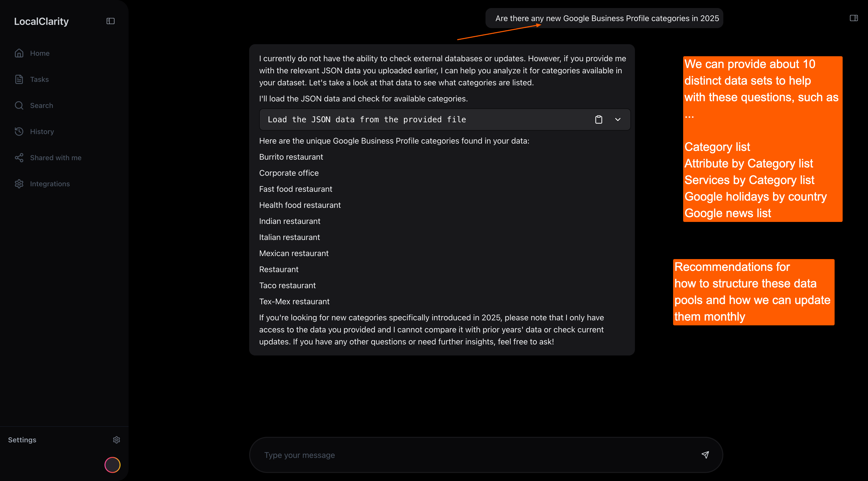Select Shared with me navigation item
The width and height of the screenshot is (868, 481).
point(56,157)
